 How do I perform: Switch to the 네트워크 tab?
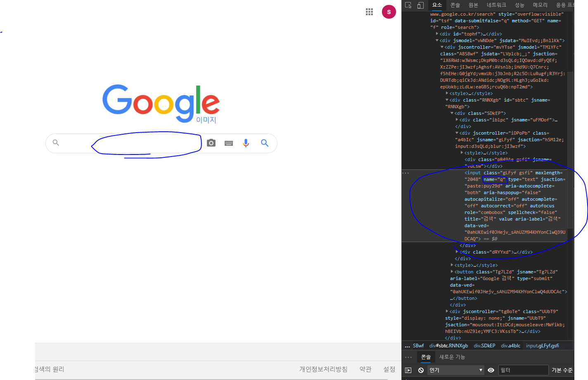(496, 5)
